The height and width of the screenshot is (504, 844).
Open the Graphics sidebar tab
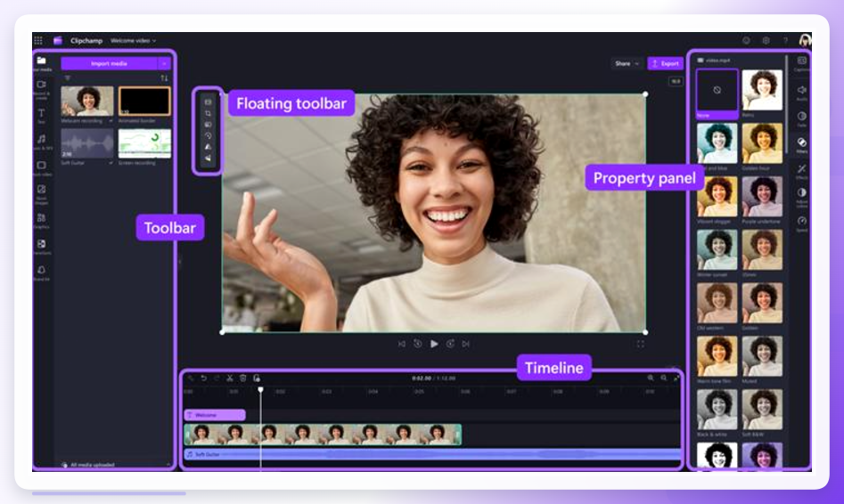point(42,221)
